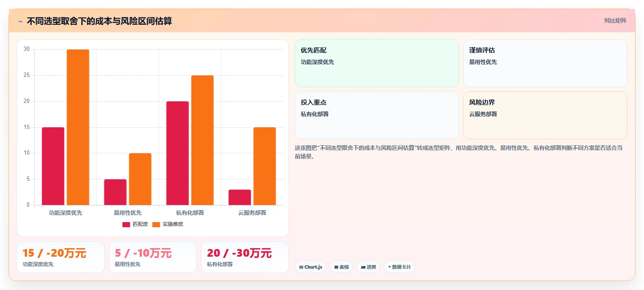Click the 15 / -20万元 stat card
The height and width of the screenshot is (290, 644).
point(61,257)
